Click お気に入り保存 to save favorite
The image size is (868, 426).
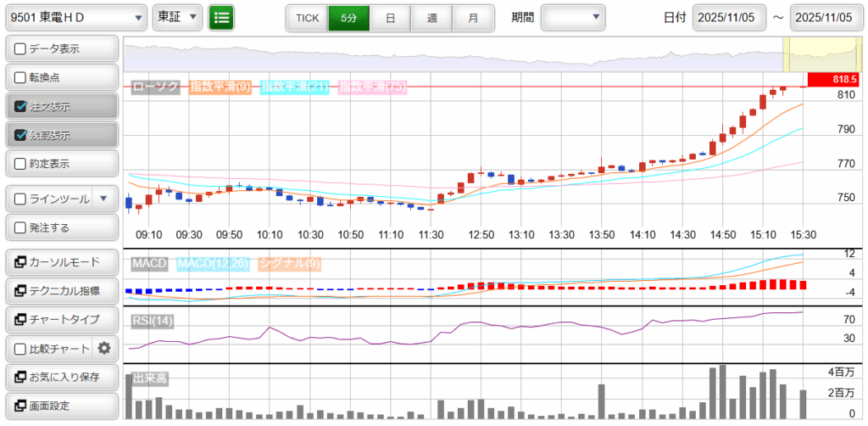[x=61, y=377]
